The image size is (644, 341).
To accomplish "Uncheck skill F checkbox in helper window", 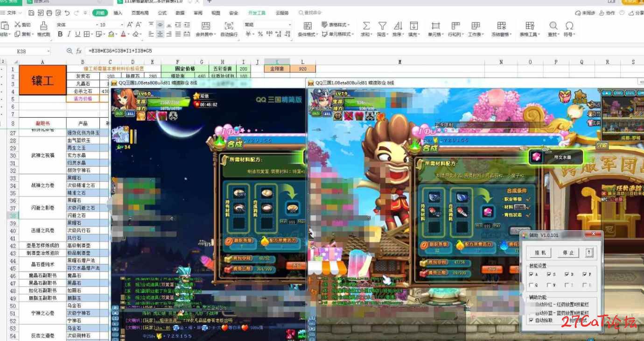I will pos(585,274).
